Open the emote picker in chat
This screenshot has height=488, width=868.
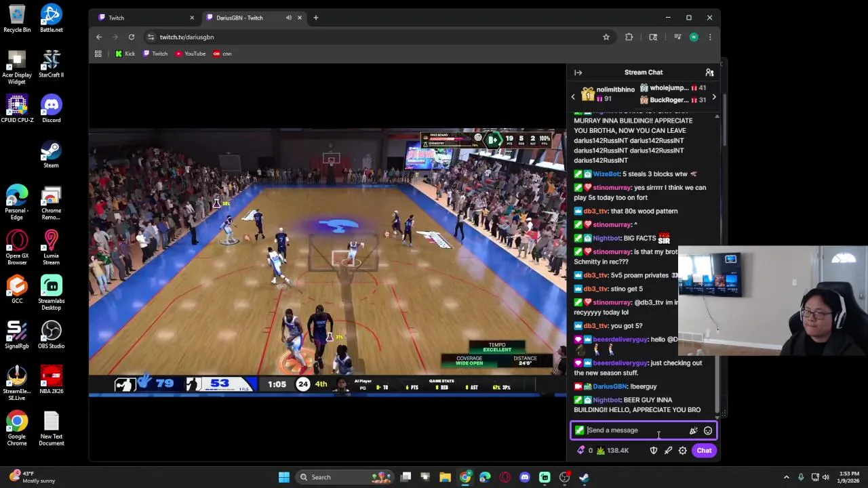pyautogui.click(x=707, y=430)
